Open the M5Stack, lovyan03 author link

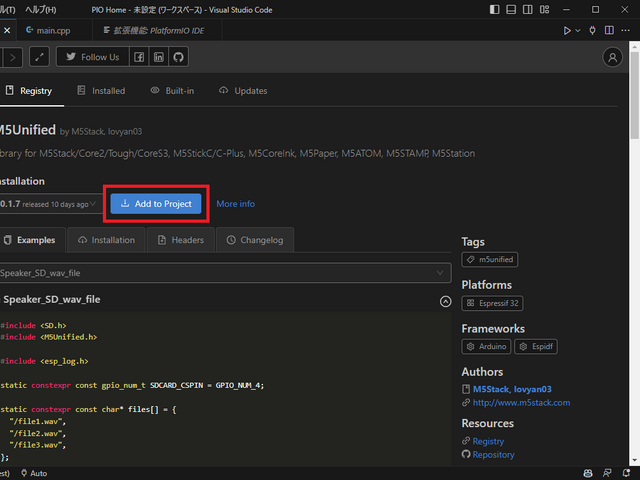click(512, 389)
